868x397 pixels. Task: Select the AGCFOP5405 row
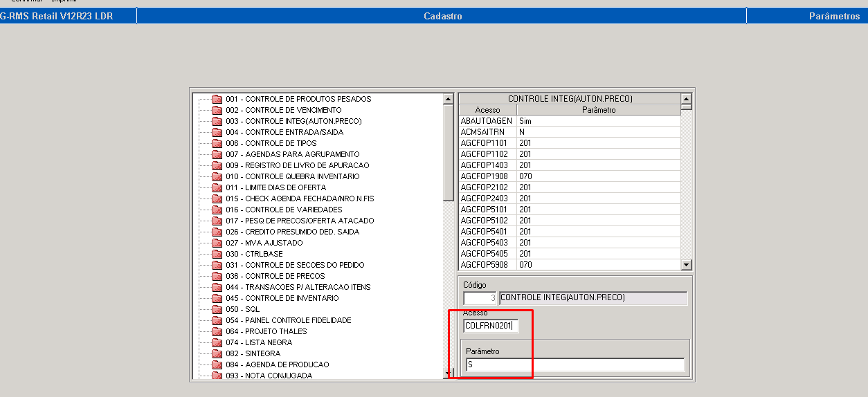click(569, 254)
